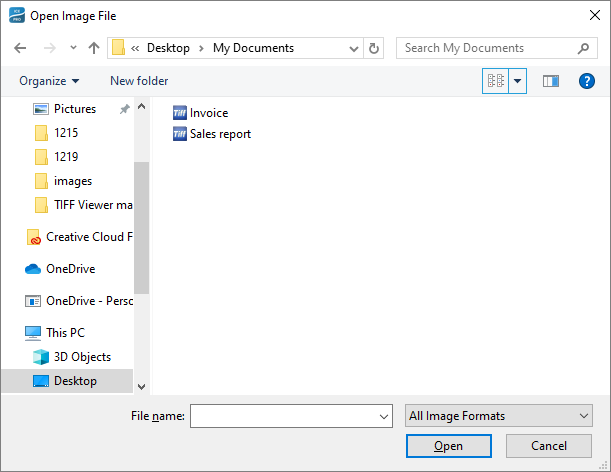Toggle the preview pane icon
Image resolution: width=611 pixels, height=472 pixels.
pyautogui.click(x=551, y=81)
